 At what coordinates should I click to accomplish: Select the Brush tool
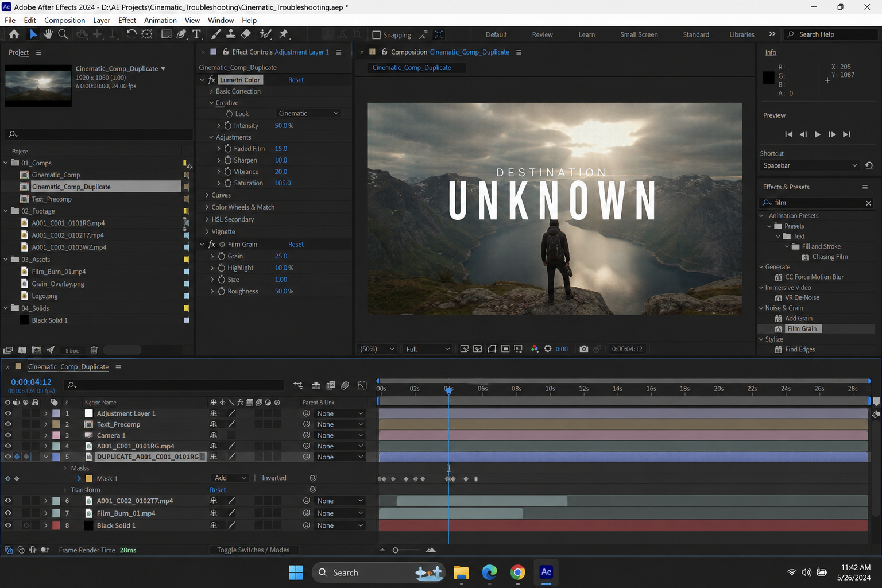(216, 34)
